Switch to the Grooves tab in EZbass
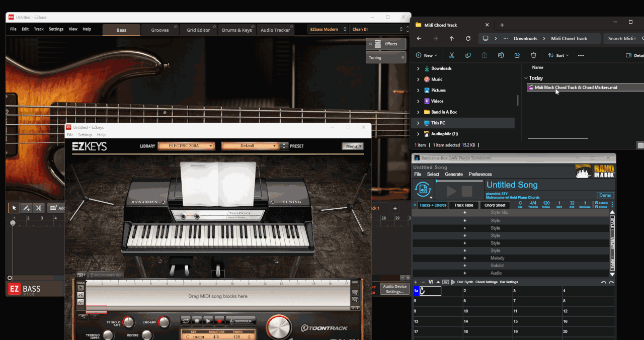The width and height of the screenshot is (644, 340). point(160,30)
